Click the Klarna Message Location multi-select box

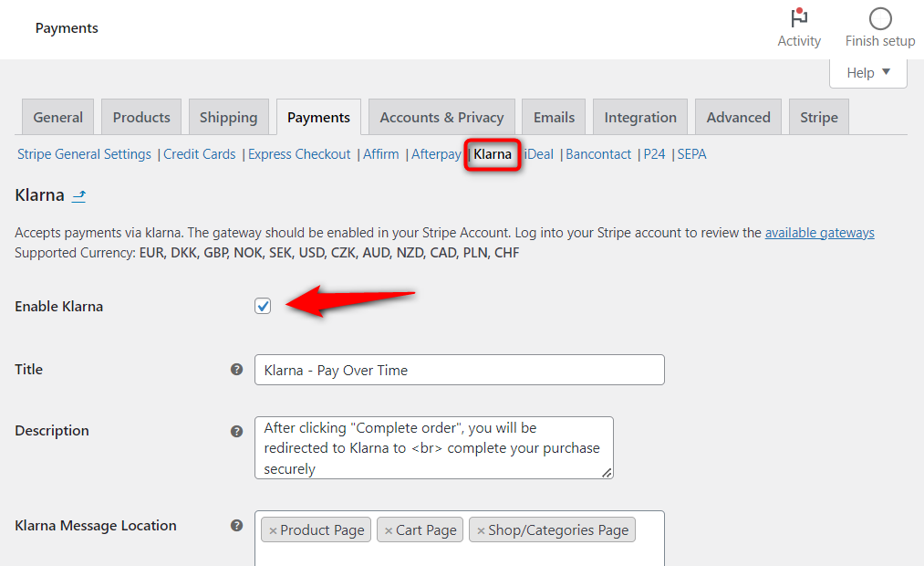(460, 539)
